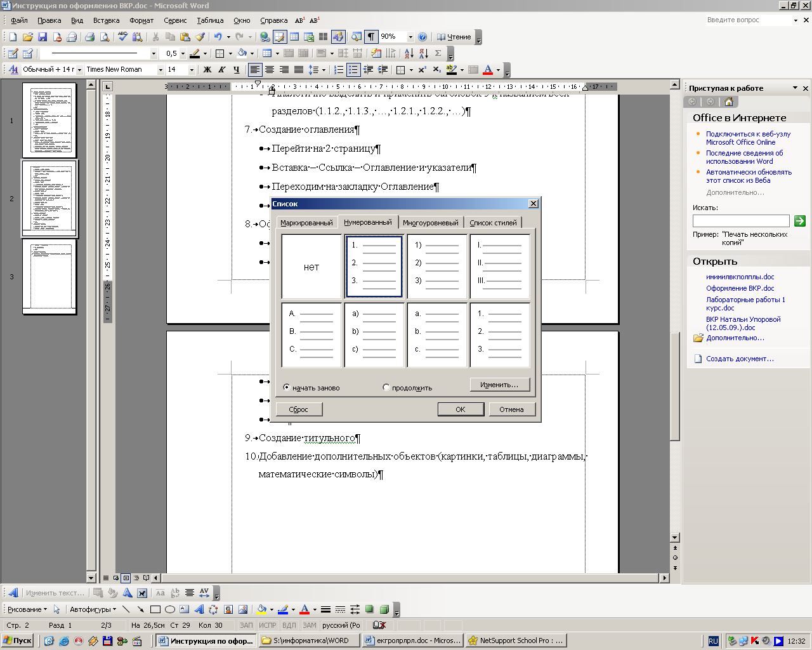This screenshot has height=650, width=812.
Task: Center text alignment icon
Action: coord(269,70)
